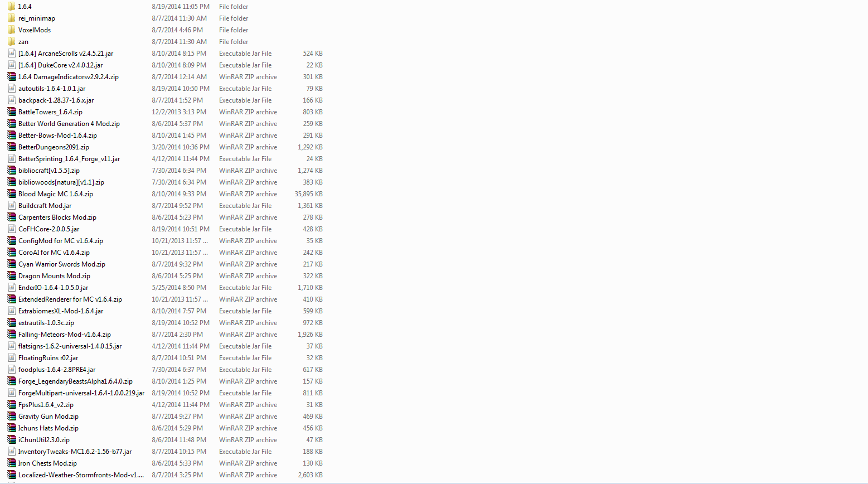The image size is (868, 484).
Task: Click the BattleTowers zip archive icon
Action: click(11, 112)
